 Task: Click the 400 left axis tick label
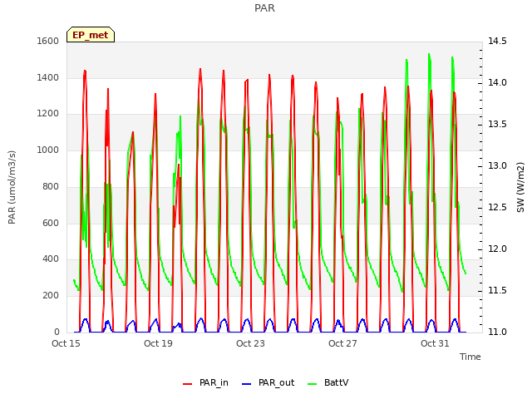click(51, 259)
